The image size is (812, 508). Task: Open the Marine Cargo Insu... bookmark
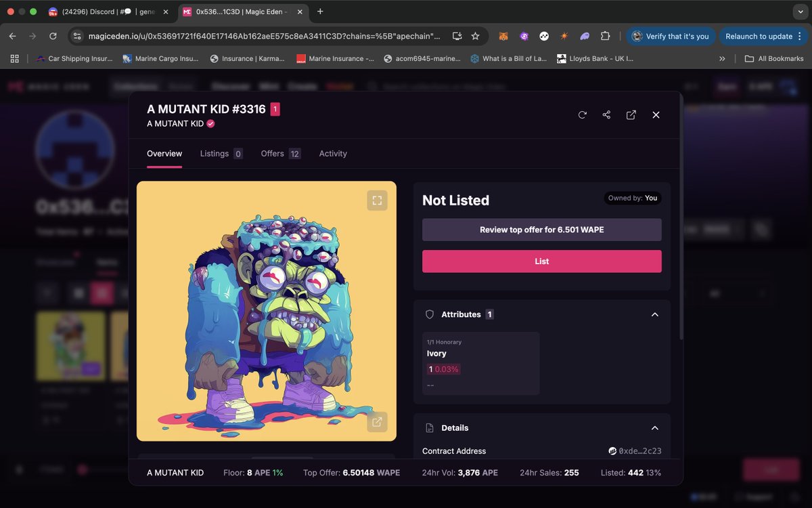click(x=160, y=59)
